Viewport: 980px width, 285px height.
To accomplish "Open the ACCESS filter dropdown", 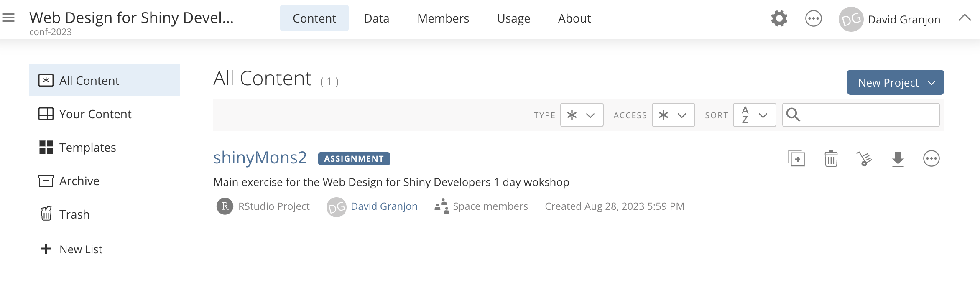I will point(673,115).
